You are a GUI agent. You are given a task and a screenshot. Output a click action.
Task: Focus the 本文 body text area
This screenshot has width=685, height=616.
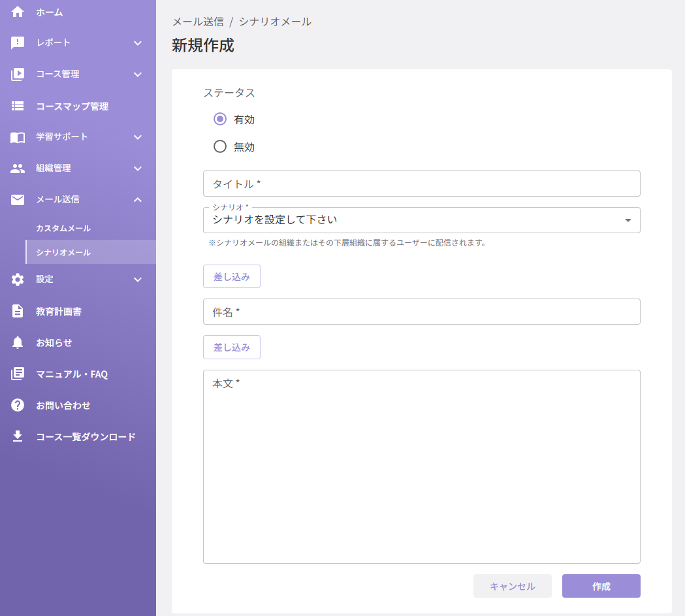tap(422, 467)
